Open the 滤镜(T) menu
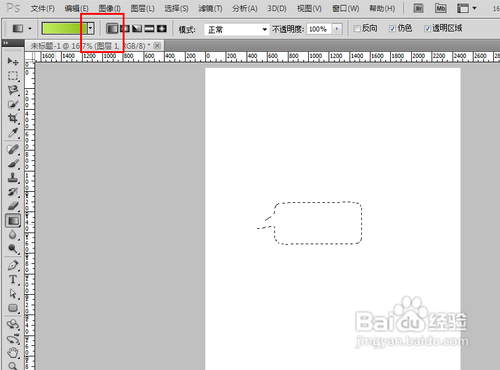The image size is (500, 370). (x=210, y=8)
